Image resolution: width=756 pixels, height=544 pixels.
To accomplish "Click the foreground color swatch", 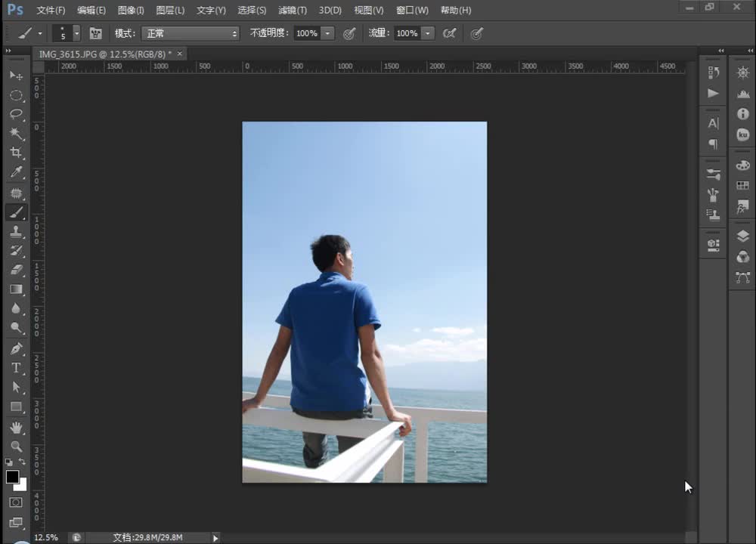I will pyautogui.click(x=12, y=477).
